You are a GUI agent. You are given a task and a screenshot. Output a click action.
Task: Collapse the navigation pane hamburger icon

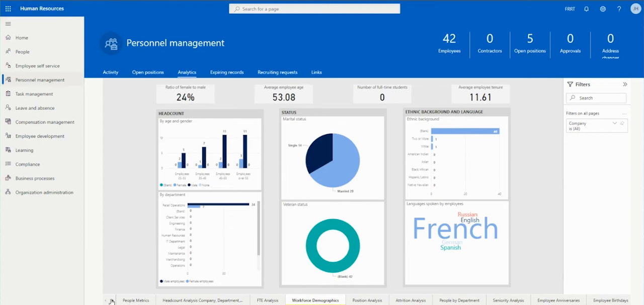coord(8,24)
